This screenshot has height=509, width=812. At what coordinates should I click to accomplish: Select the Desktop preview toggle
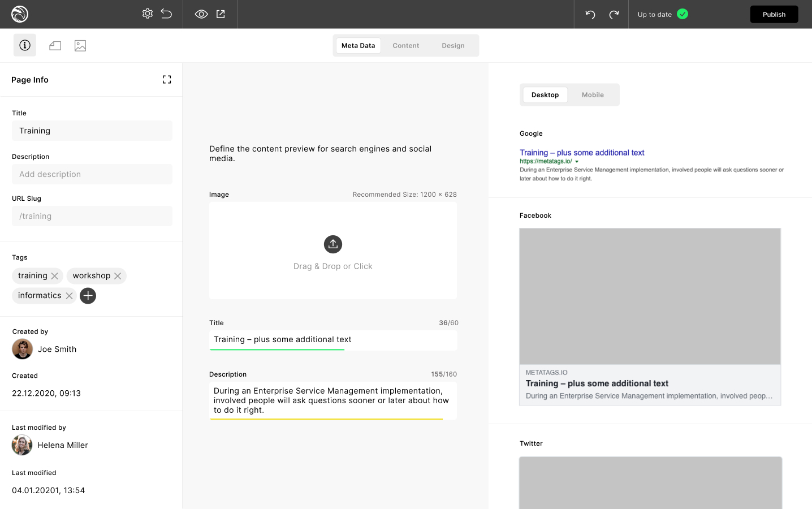tap(545, 95)
